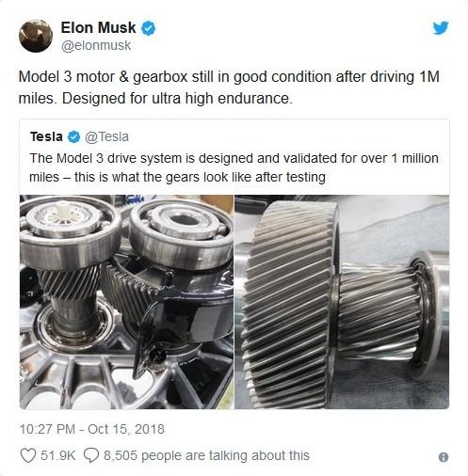Click the 10:27 PM - Oct 15, 2018 timestamp
The height and width of the screenshot is (476, 468).
coord(91,429)
